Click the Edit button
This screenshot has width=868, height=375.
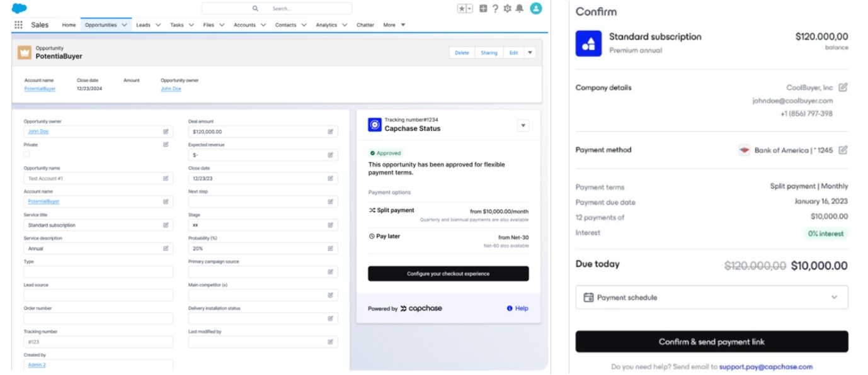tap(513, 53)
